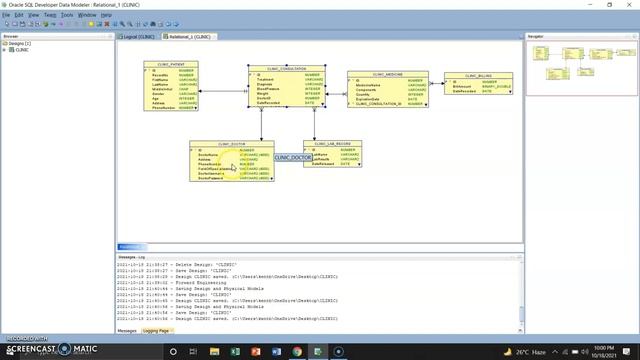Open Excel from the taskbar
The height and width of the screenshot is (360, 640).
click(x=235, y=351)
